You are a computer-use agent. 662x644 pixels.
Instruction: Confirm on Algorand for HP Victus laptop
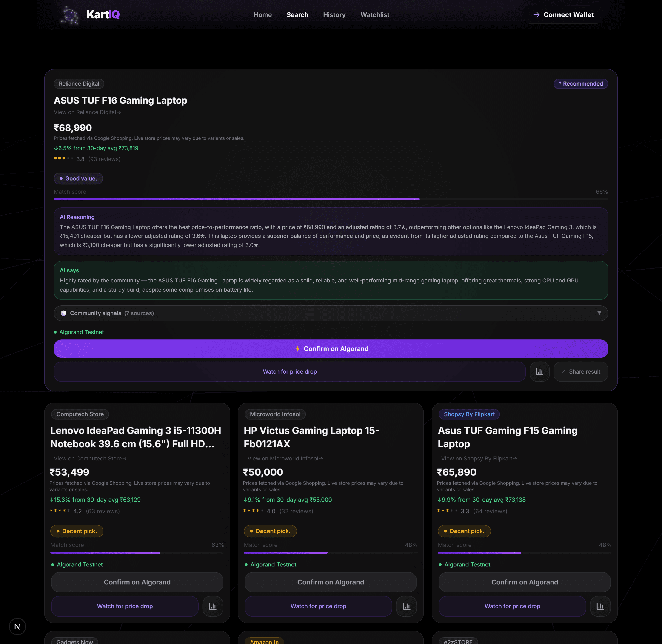pos(331,582)
